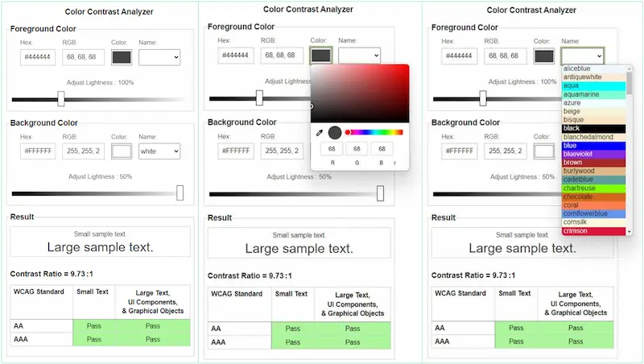Choose chocolate from the color list
644x364 pixels.
pos(594,196)
